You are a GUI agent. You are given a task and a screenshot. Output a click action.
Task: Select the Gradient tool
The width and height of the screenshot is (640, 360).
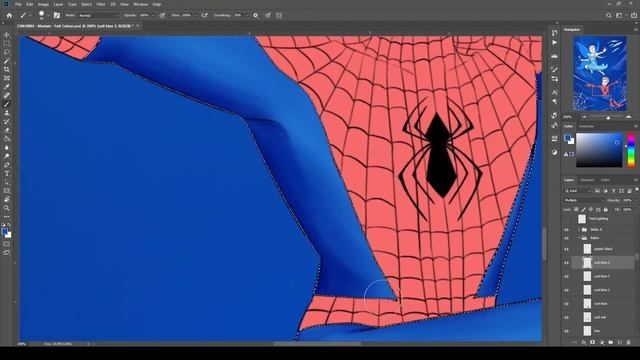7,139
